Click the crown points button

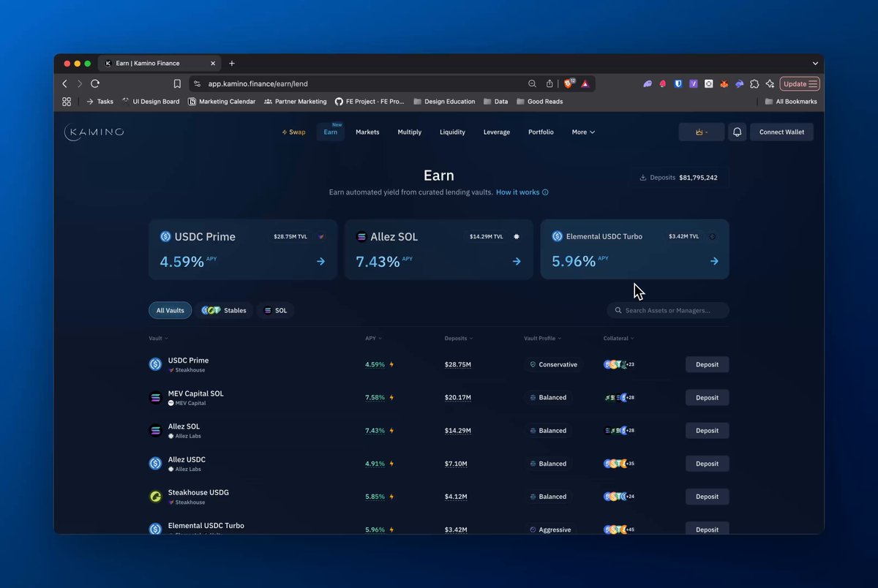pos(702,132)
